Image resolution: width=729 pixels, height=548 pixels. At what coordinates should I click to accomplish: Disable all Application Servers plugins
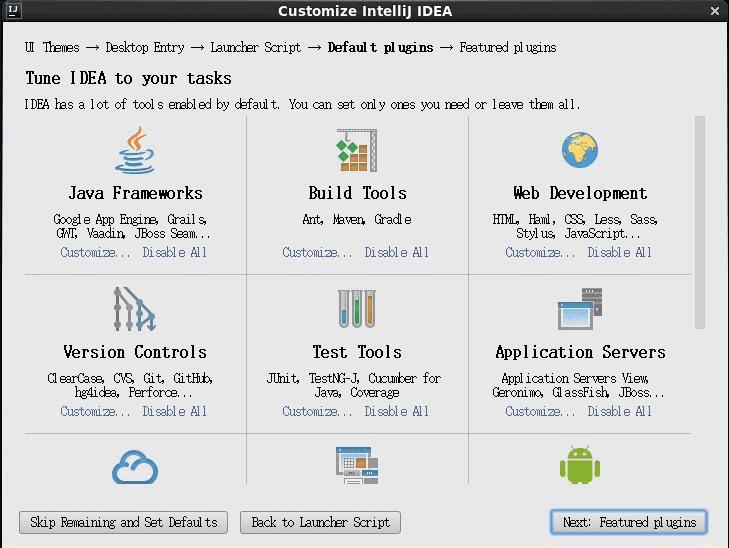tap(620, 412)
